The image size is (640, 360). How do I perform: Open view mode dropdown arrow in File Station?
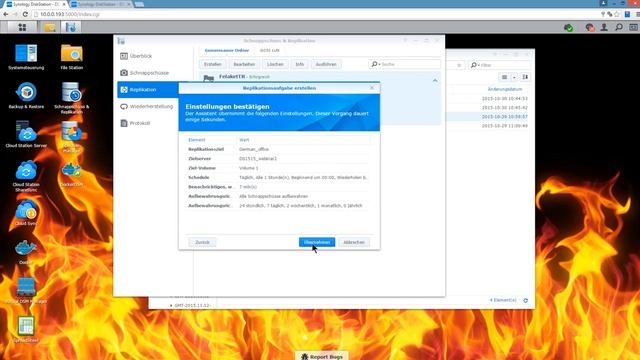(x=514, y=77)
